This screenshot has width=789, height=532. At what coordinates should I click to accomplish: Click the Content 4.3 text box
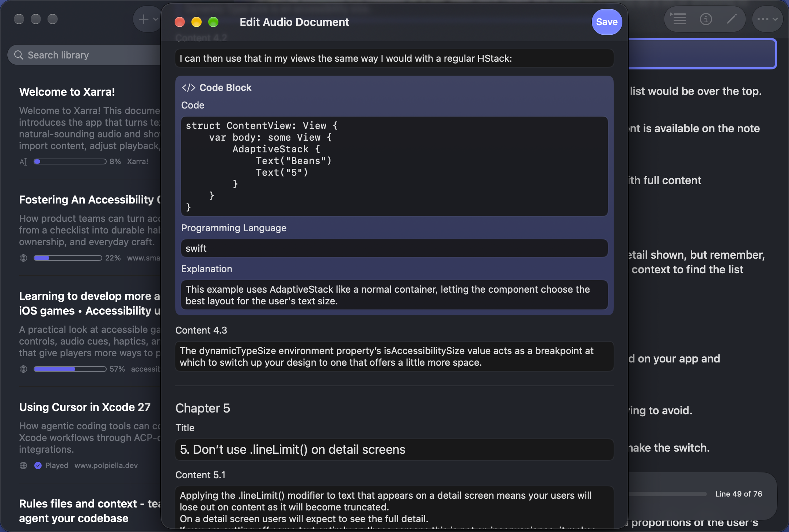click(394, 357)
